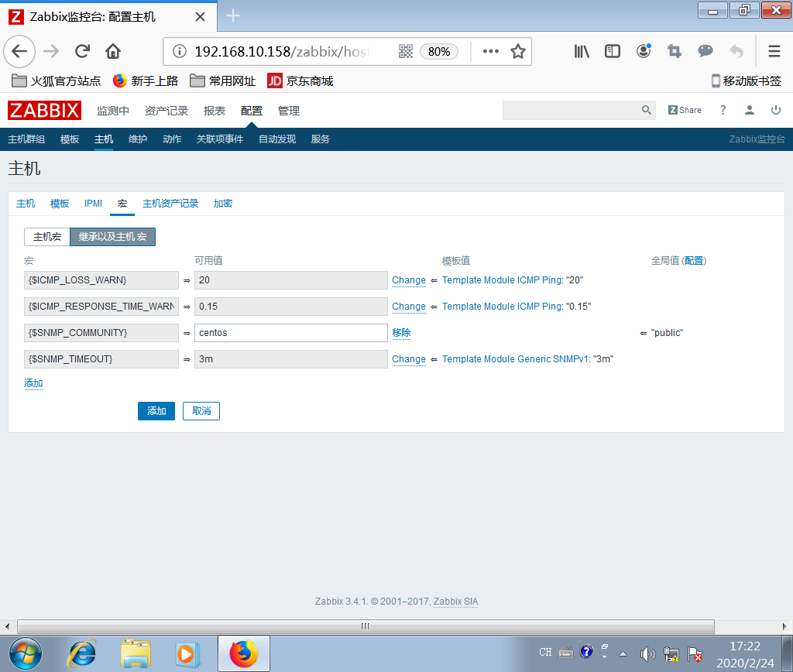Viewport: 793px width, 672px height.
Task: Open Zabbix help question mark
Action: pos(723,110)
